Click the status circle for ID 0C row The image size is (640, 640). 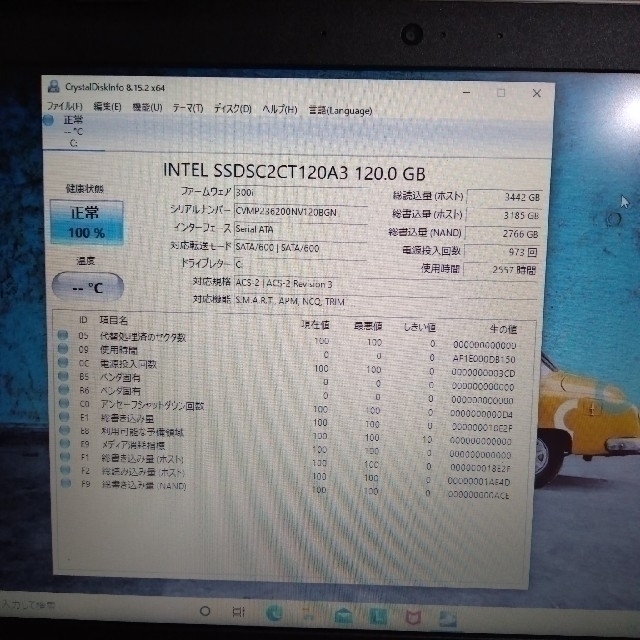tap(63, 362)
